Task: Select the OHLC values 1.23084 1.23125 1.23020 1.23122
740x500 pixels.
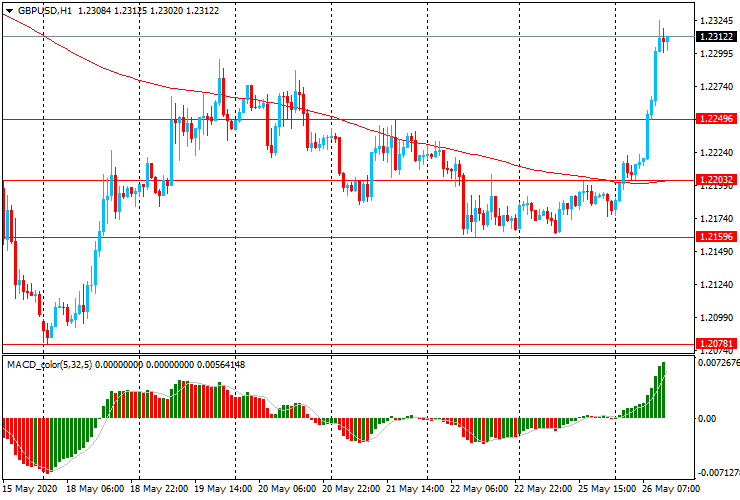Action: (x=148, y=10)
